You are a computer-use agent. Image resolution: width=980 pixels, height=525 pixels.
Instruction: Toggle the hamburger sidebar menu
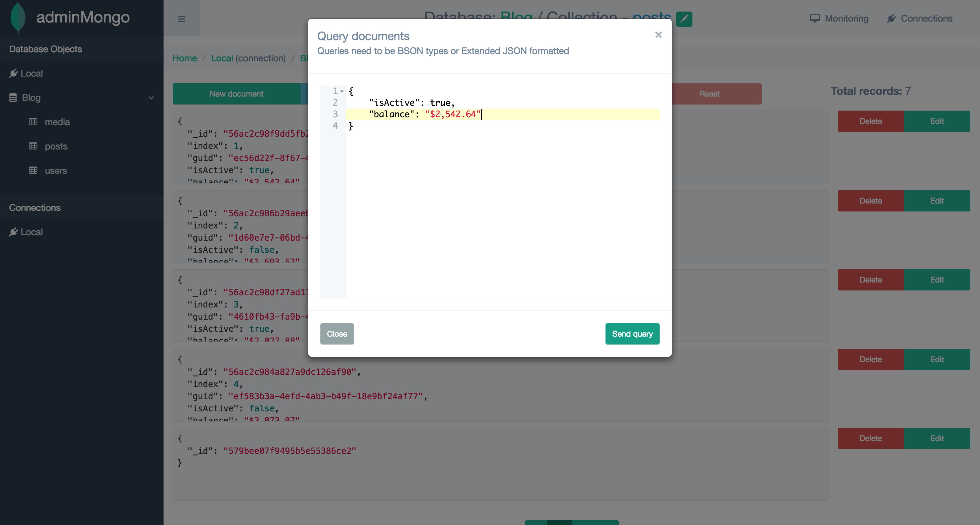[x=181, y=19]
